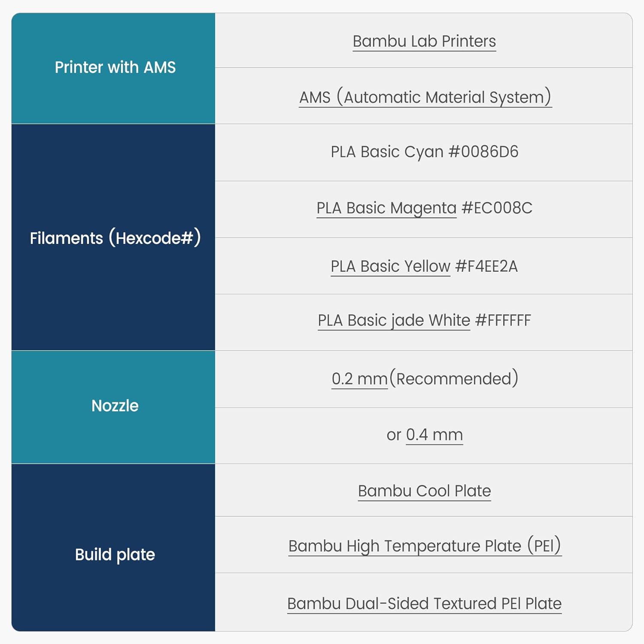
Task: Open the PLA Basic jade White link
Action: 394,321
